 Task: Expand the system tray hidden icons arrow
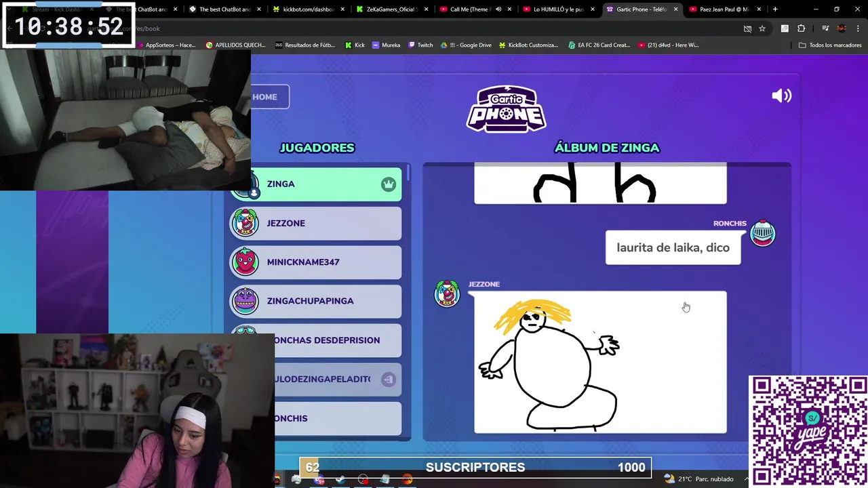tap(747, 479)
